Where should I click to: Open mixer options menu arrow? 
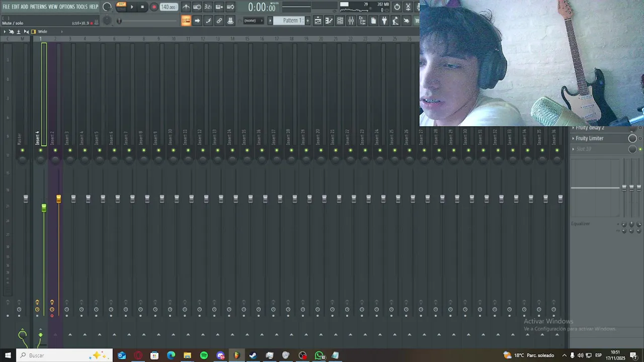5,32
